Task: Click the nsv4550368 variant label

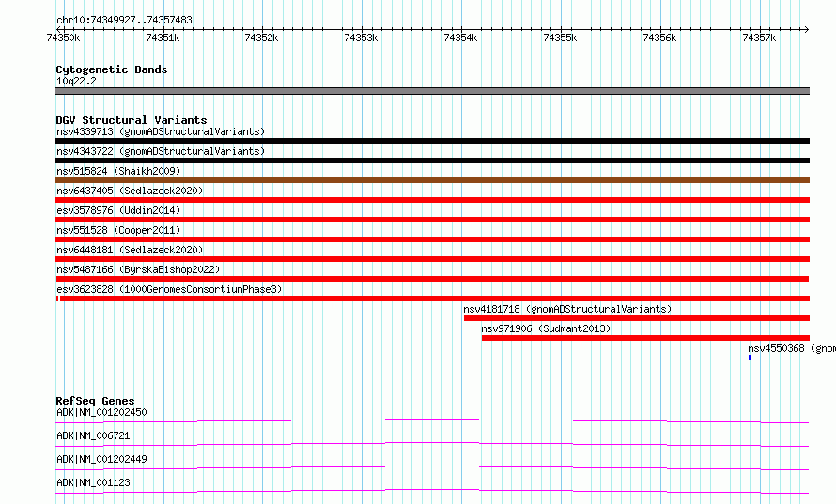Action: click(792, 348)
